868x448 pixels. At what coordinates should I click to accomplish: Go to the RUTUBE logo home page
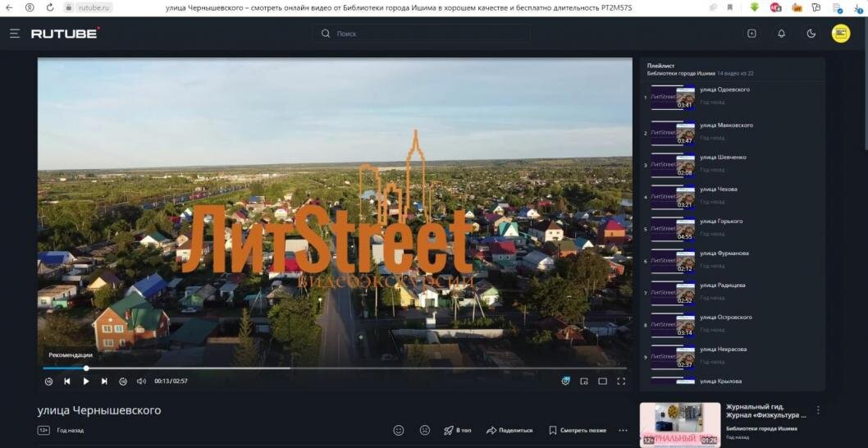click(x=66, y=33)
